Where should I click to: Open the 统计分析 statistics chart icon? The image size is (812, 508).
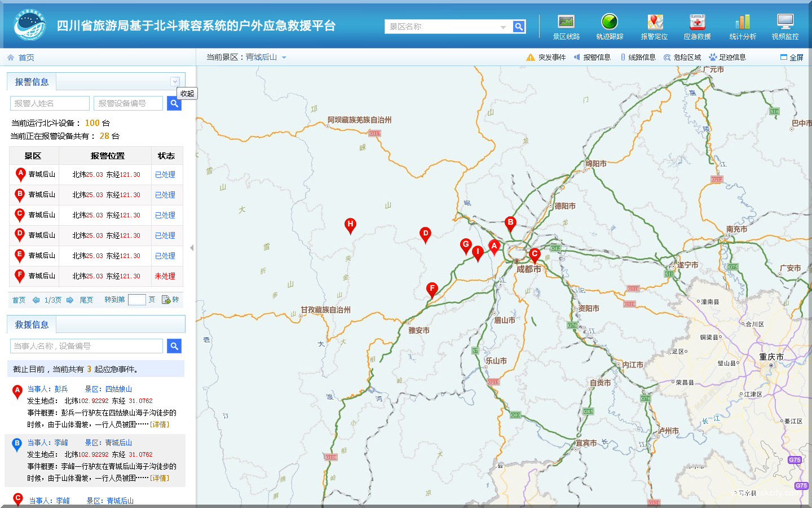(742, 23)
